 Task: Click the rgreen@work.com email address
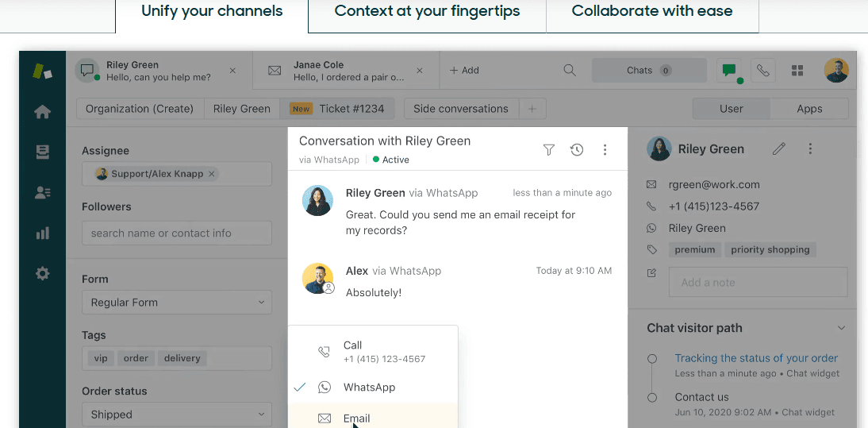[x=714, y=184]
